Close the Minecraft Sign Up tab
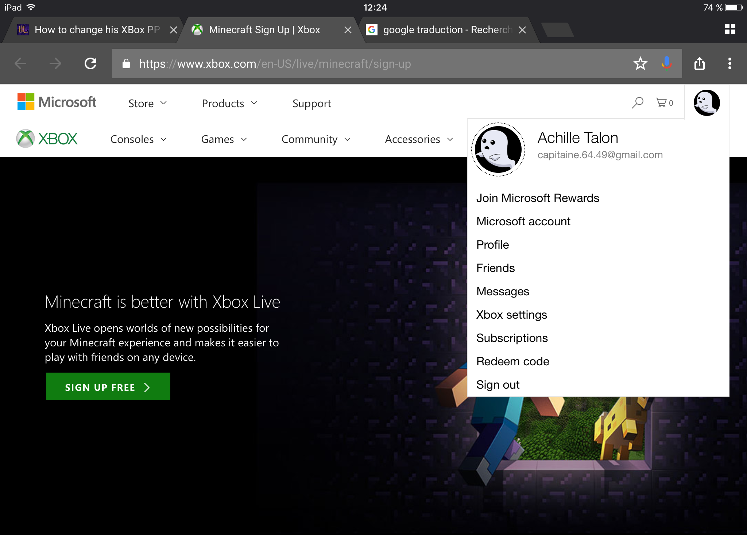Viewport: 747px width, 560px height. pyautogui.click(x=348, y=30)
